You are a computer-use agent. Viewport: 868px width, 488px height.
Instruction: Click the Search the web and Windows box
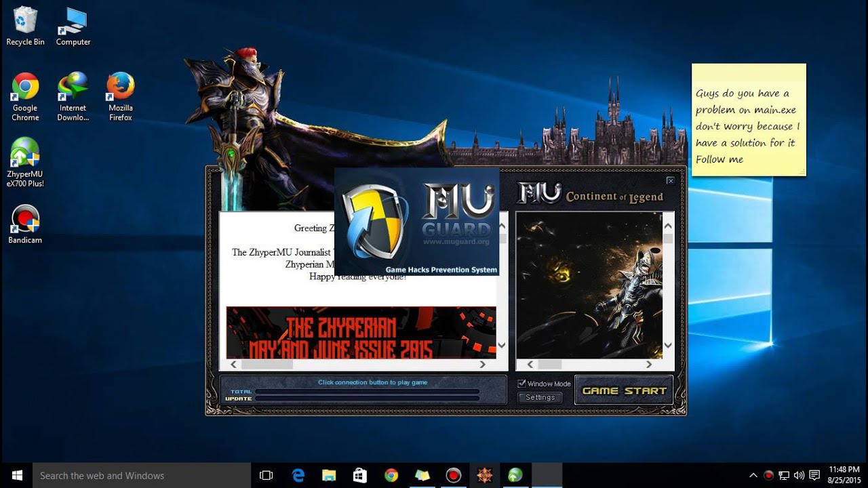point(142,475)
